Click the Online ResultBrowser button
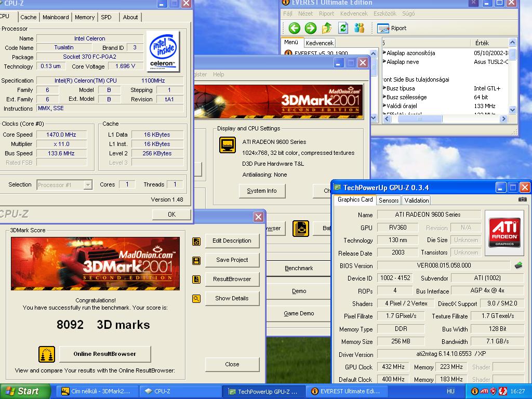 click(x=105, y=354)
